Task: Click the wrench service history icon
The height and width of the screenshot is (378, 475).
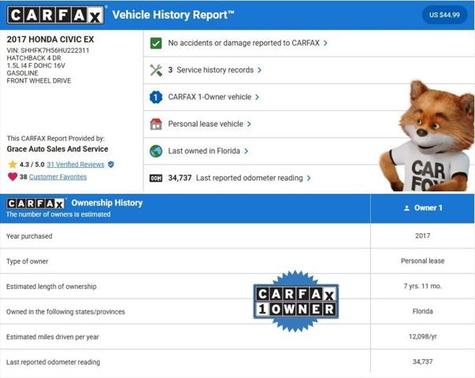Action: point(156,70)
